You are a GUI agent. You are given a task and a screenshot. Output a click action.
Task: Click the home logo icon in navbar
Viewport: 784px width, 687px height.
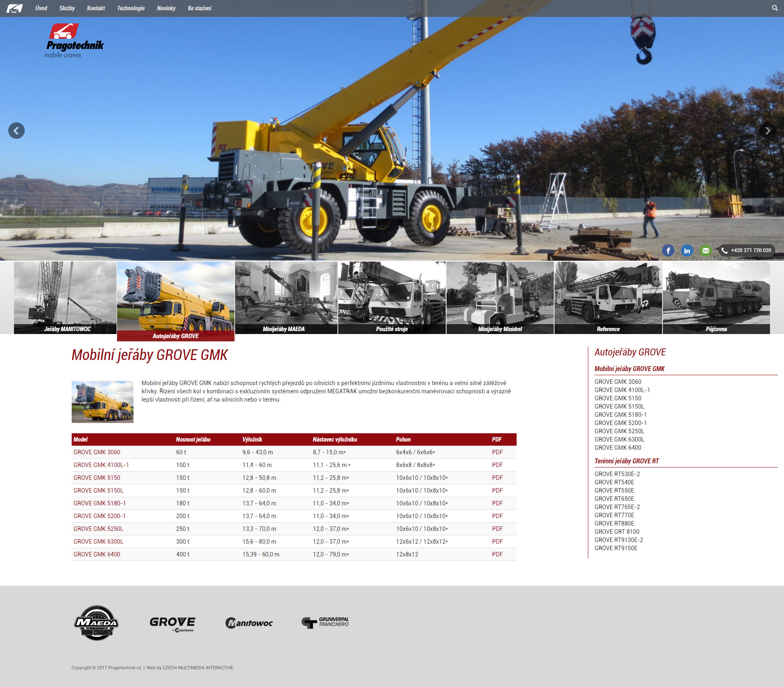tap(14, 8)
